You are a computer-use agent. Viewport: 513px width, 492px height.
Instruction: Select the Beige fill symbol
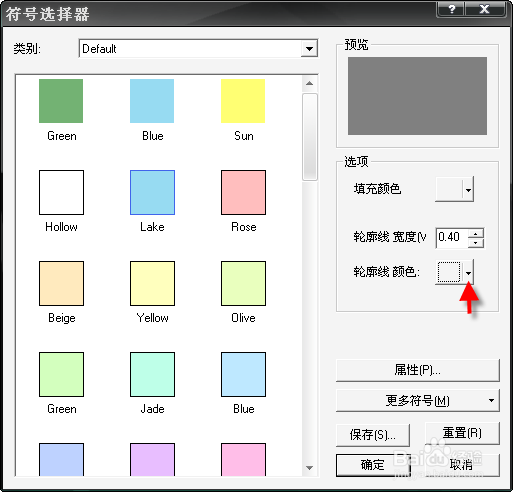point(61,283)
